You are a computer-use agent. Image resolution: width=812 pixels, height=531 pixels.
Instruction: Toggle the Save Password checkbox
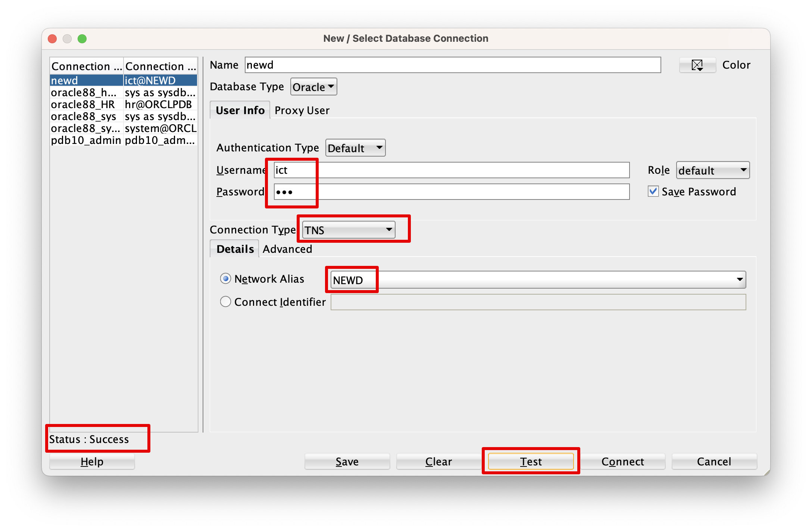tap(653, 192)
